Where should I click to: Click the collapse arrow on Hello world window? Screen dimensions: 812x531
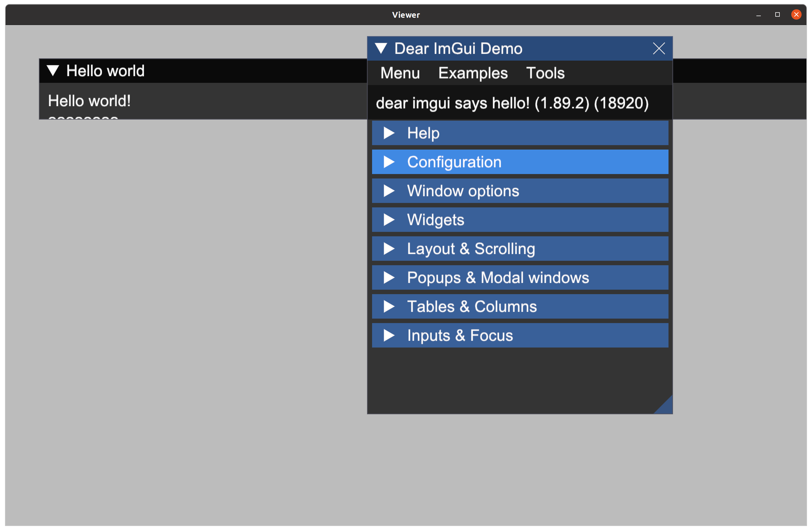[53, 71]
